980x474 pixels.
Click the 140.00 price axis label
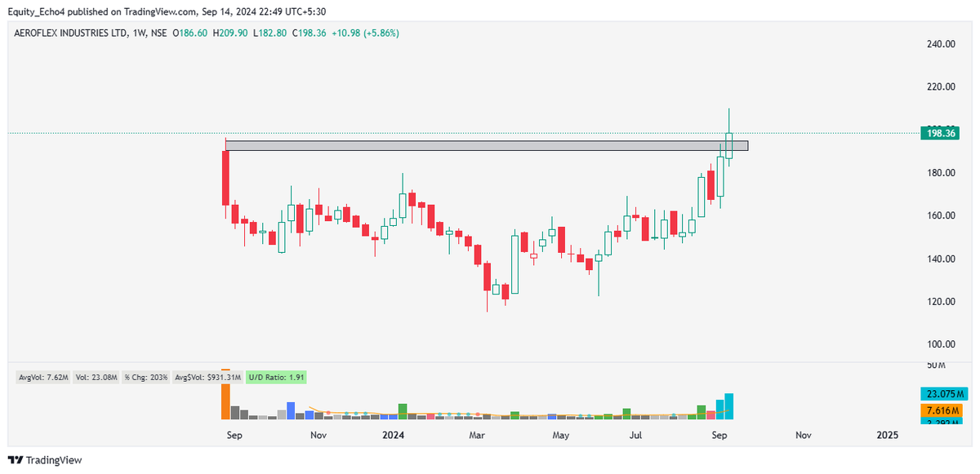coord(939,259)
